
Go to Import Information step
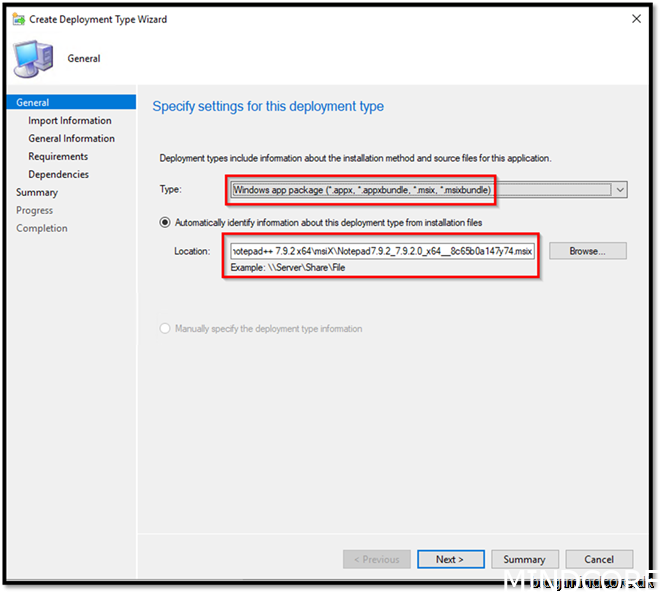click(x=70, y=121)
